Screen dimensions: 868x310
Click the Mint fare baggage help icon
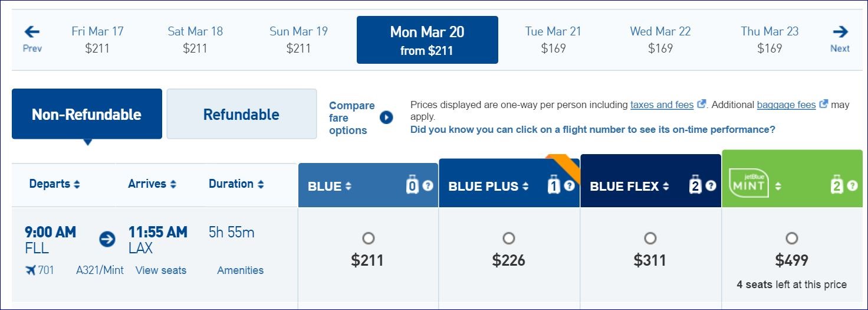point(852,185)
